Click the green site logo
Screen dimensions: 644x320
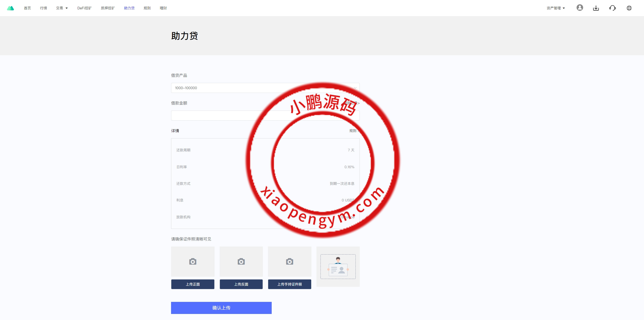pyautogui.click(x=10, y=8)
